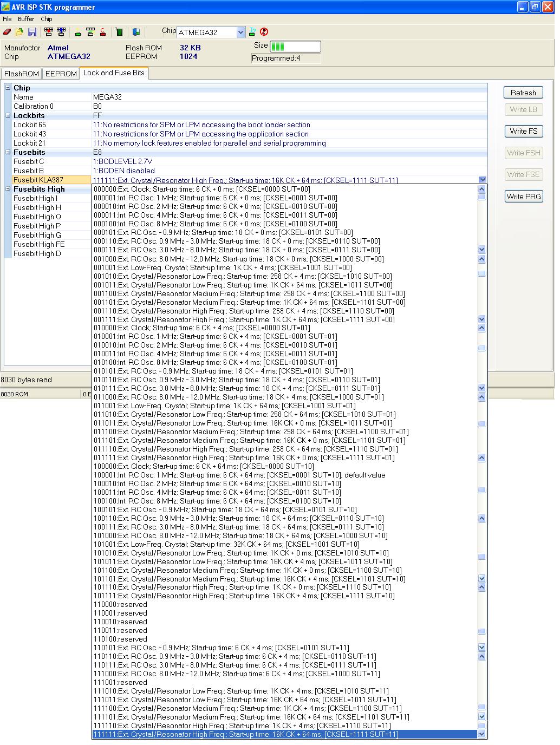Click the Refresh button
The height and width of the screenshot is (745, 560).
pyautogui.click(x=523, y=93)
